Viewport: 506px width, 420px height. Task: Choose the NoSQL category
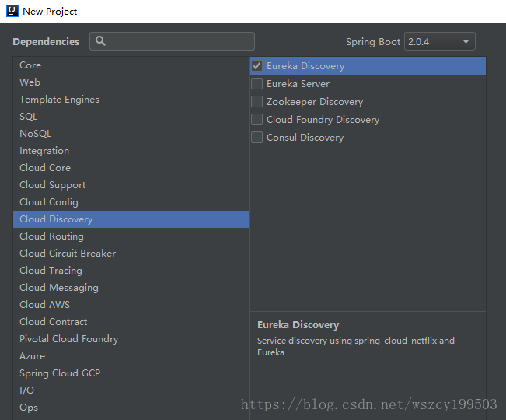[x=131, y=134]
